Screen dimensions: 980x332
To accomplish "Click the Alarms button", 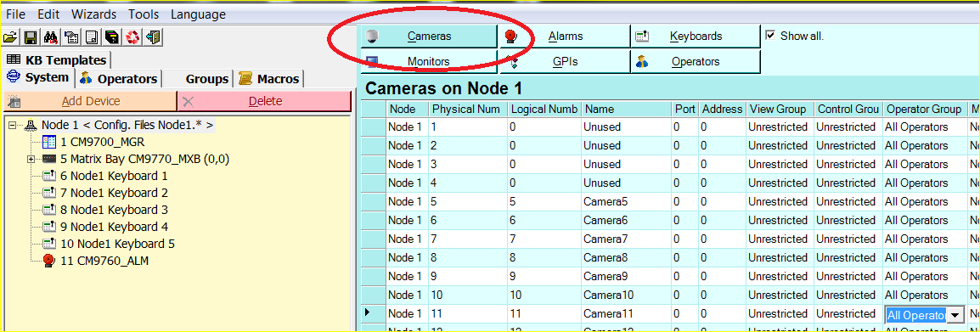I will coord(565,37).
